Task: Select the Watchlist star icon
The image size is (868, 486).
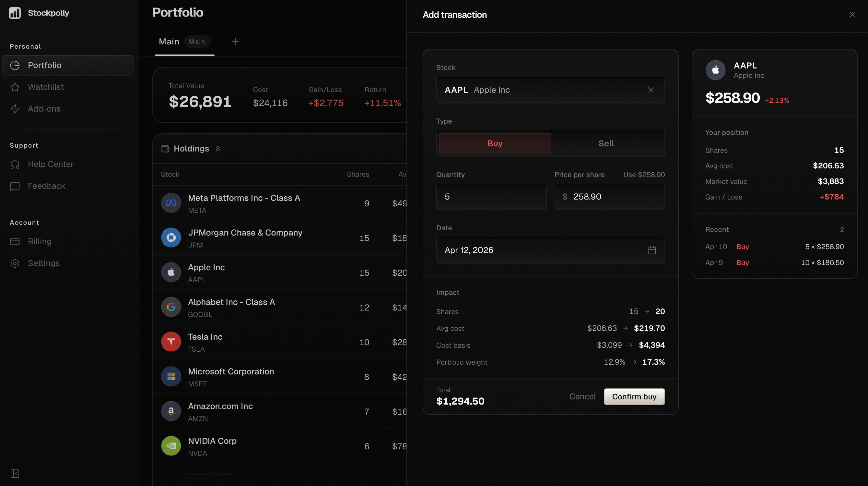Action: tap(15, 87)
